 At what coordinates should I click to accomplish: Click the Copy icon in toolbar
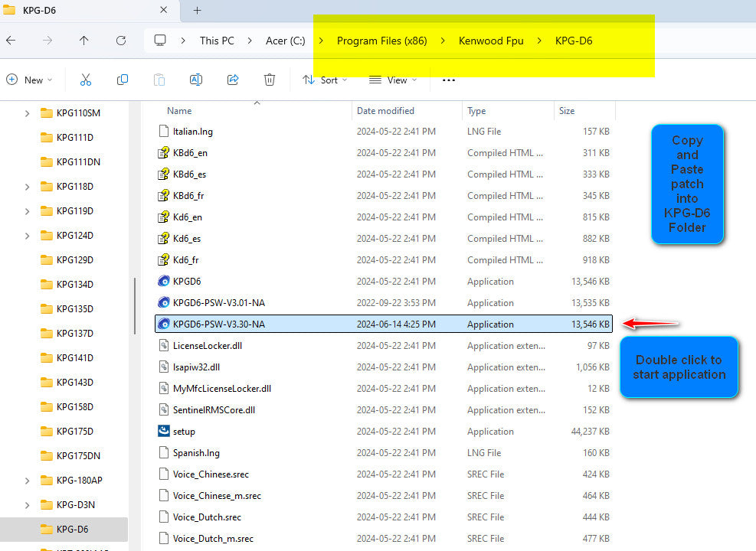pos(123,80)
